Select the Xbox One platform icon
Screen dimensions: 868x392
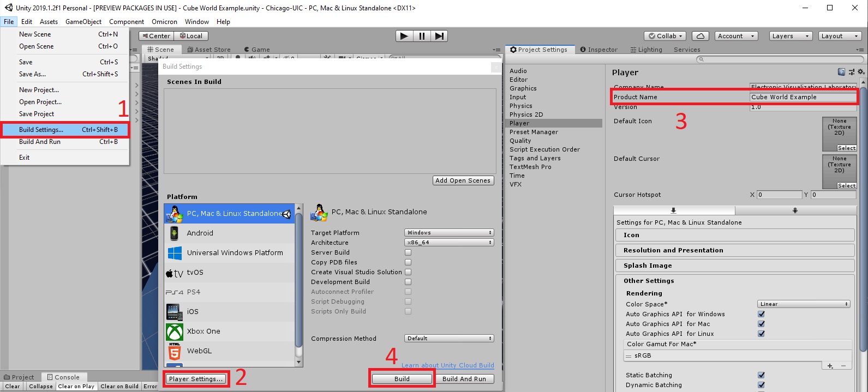175,331
